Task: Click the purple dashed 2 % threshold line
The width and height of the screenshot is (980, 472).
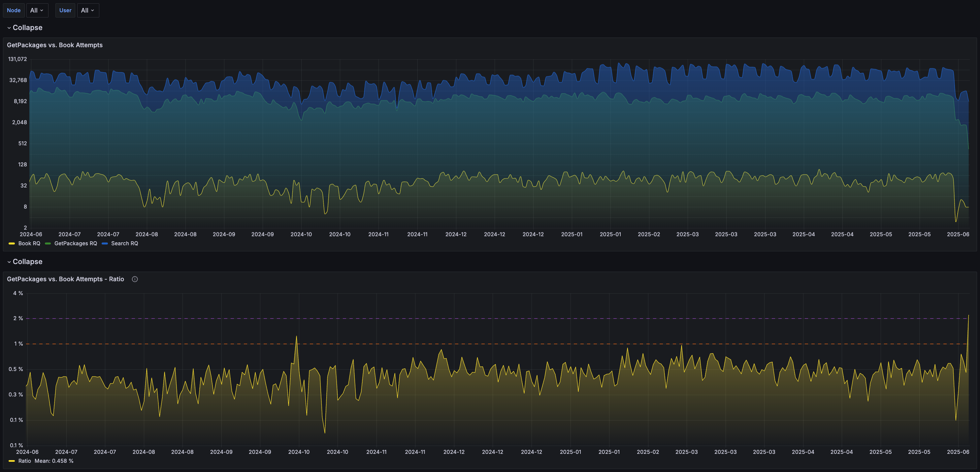Action: (x=498, y=318)
